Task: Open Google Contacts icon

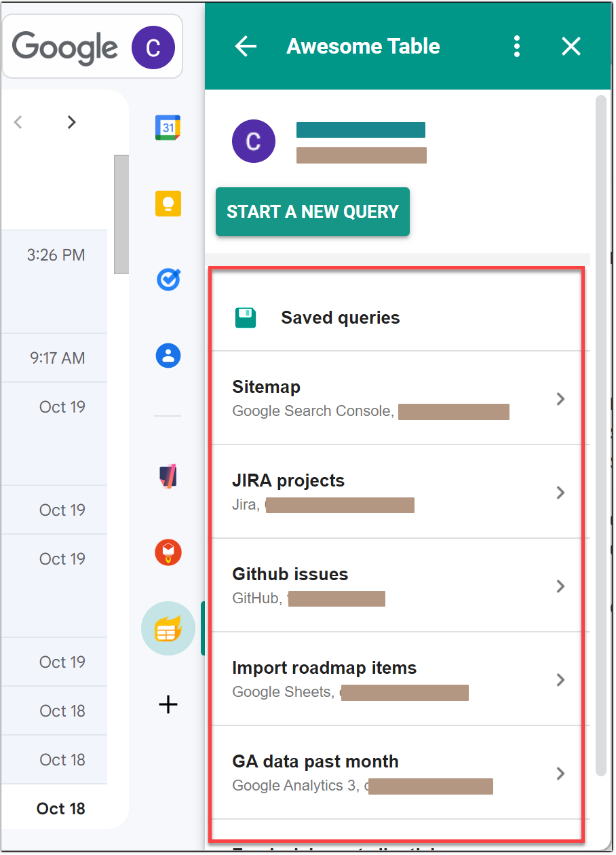Action: coord(168,356)
